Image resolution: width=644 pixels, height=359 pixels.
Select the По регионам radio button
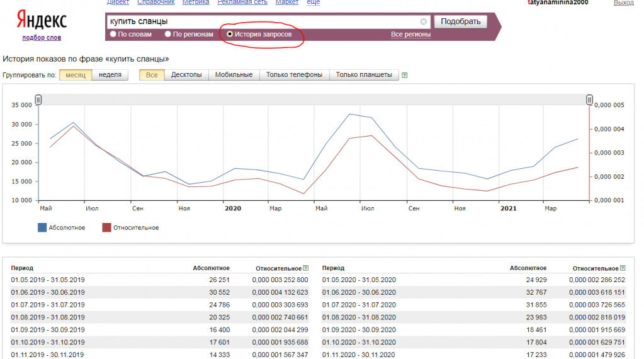167,34
